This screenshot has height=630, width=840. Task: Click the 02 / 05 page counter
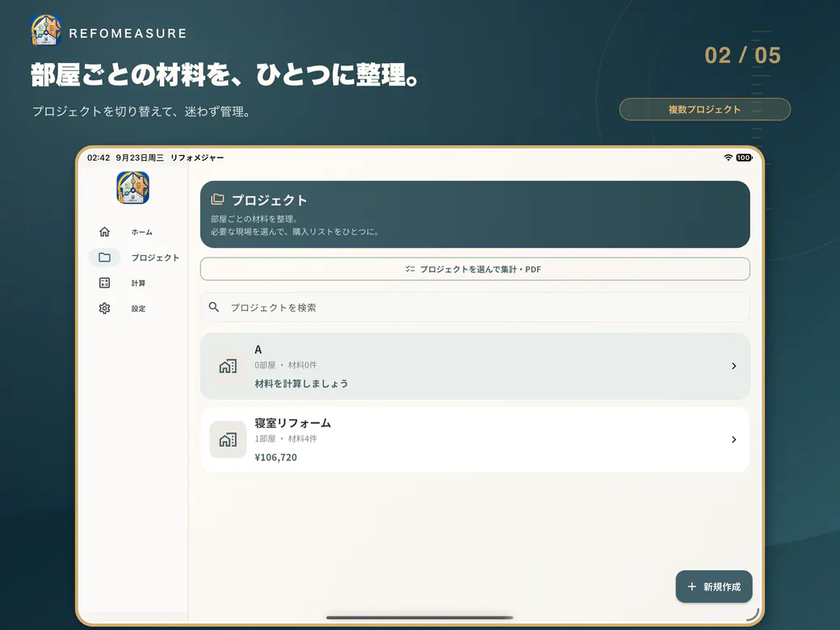[x=742, y=55]
